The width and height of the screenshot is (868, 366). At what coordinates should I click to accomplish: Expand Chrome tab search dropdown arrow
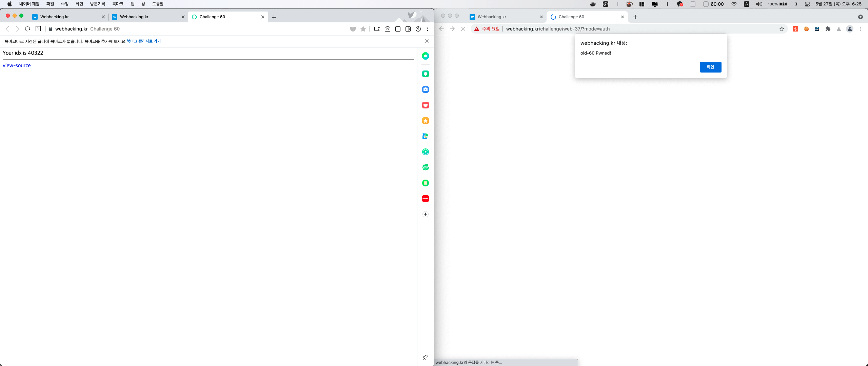coord(861,17)
